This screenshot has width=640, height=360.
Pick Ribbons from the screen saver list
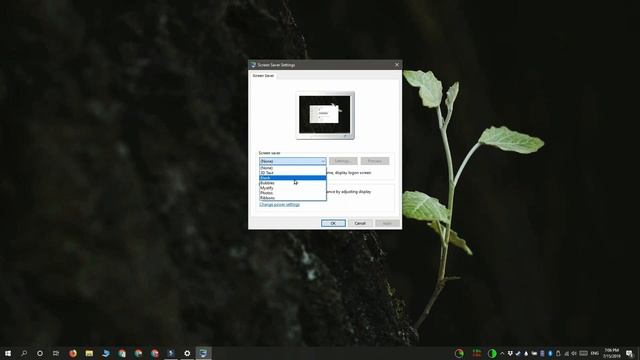click(x=293, y=198)
